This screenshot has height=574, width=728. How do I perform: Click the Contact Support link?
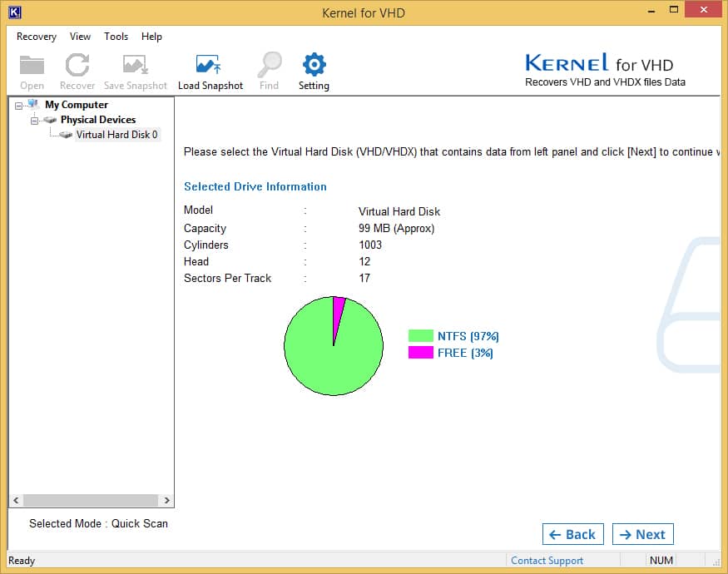coord(547,561)
